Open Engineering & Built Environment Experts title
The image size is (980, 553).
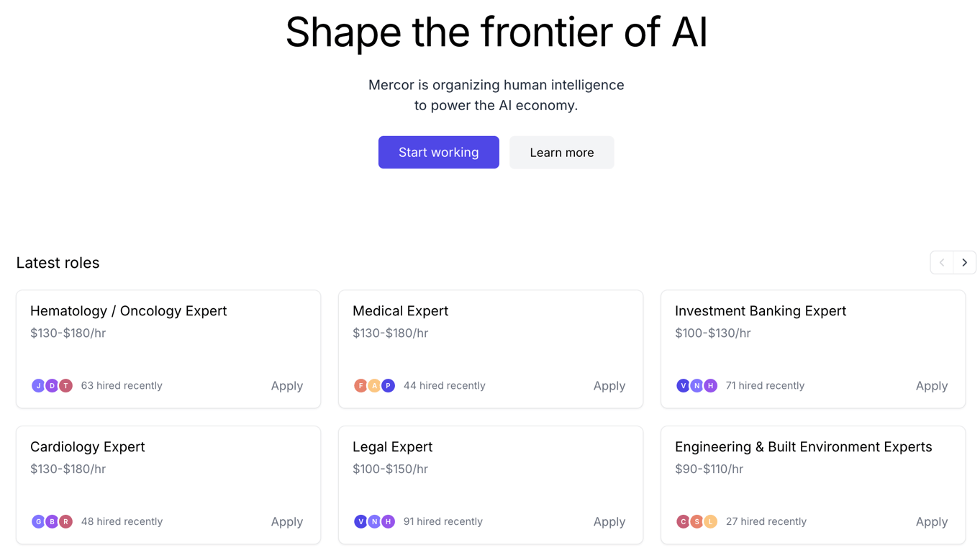(x=803, y=446)
